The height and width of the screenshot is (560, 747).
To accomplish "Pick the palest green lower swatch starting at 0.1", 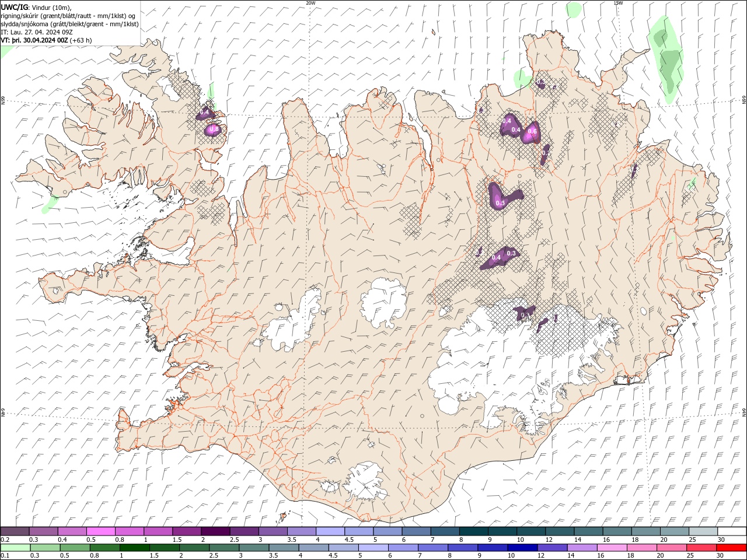I will point(15,548).
